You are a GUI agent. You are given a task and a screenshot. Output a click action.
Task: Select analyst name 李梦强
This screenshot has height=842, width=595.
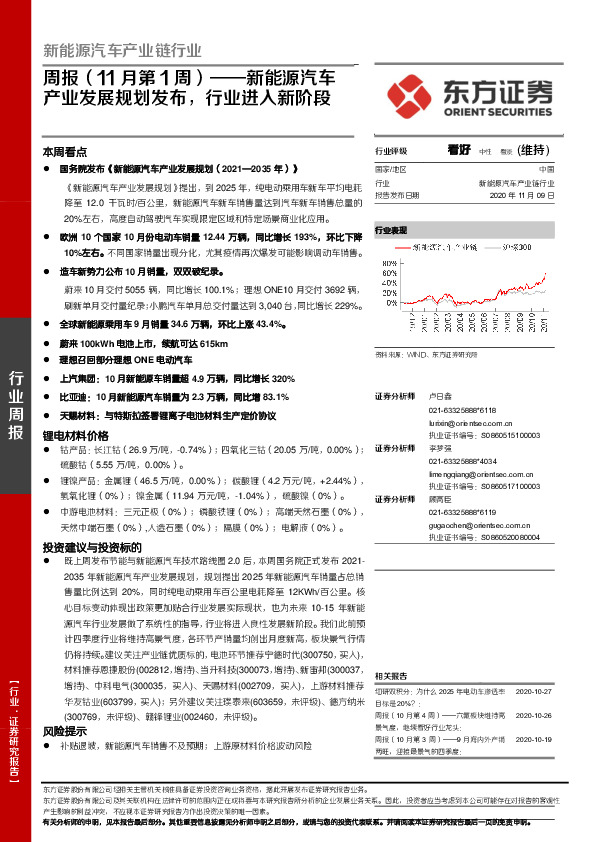(440, 448)
